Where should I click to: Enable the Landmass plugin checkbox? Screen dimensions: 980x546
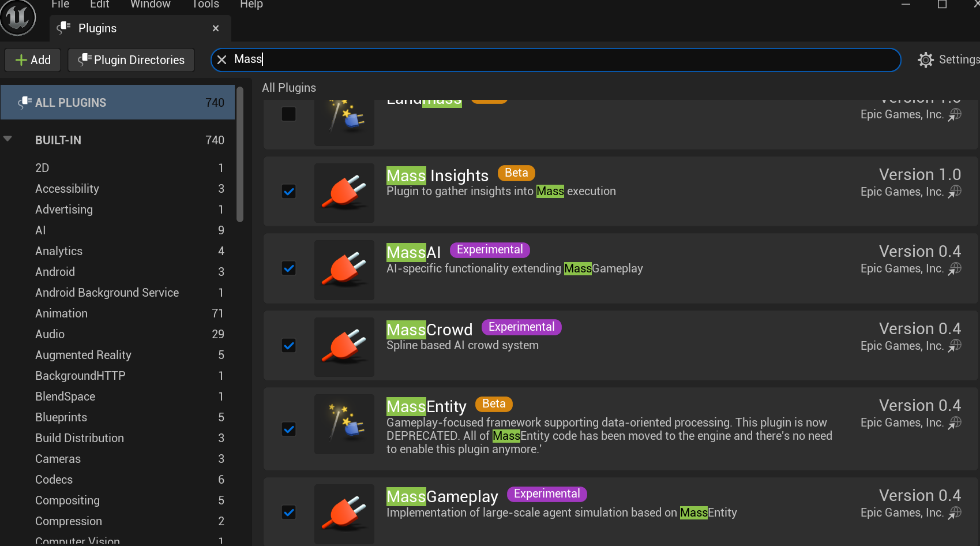pos(289,114)
